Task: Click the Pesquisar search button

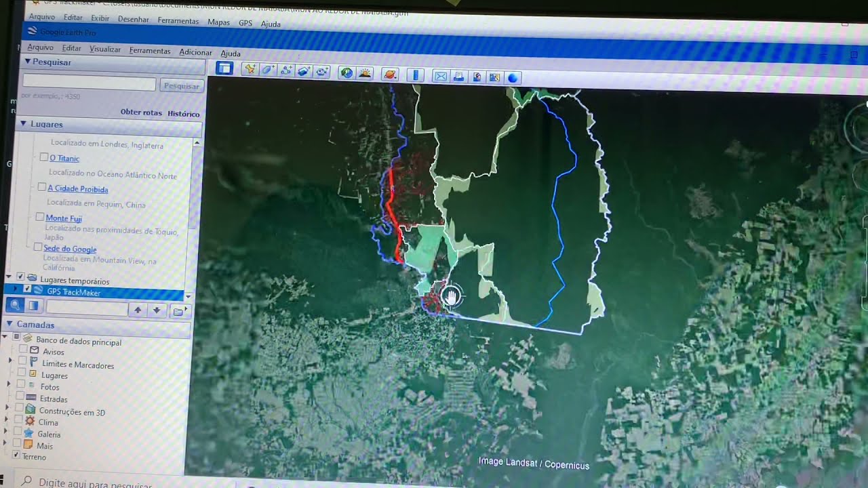Action: point(181,85)
